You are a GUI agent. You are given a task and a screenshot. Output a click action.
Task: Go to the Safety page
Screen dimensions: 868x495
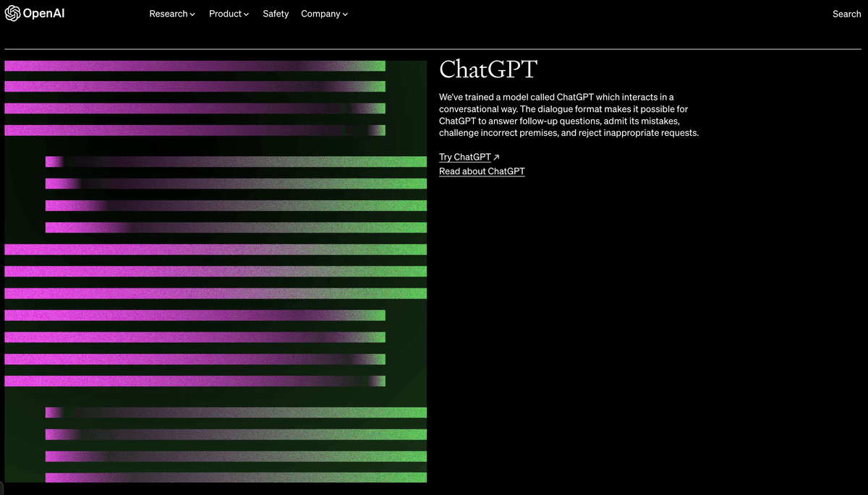(276, 14)
